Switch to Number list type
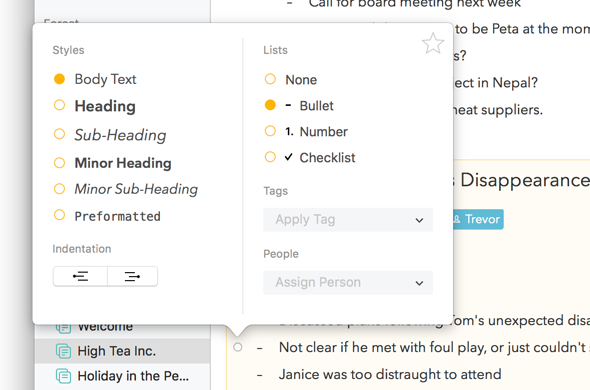 coord(306,131)
